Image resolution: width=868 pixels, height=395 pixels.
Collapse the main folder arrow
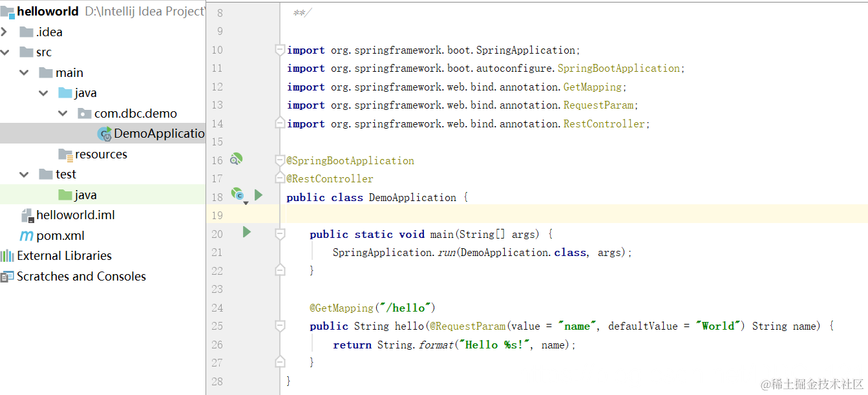pos(24,72)
